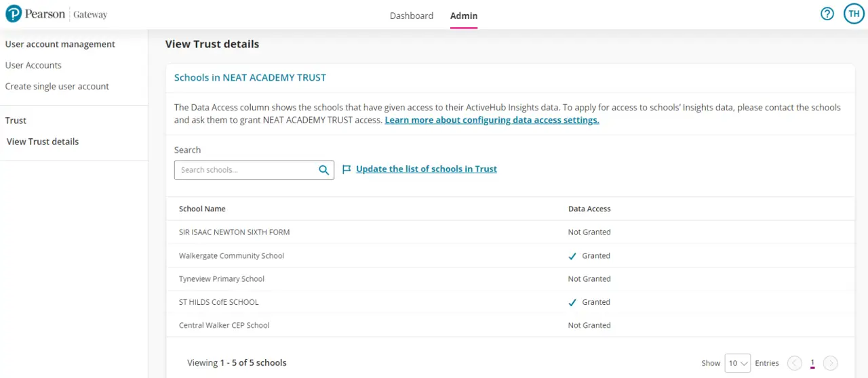The height and width of the screenshot is (378, 868).
Task: Select View Trust details in sidebar
Action: point(43,142)
